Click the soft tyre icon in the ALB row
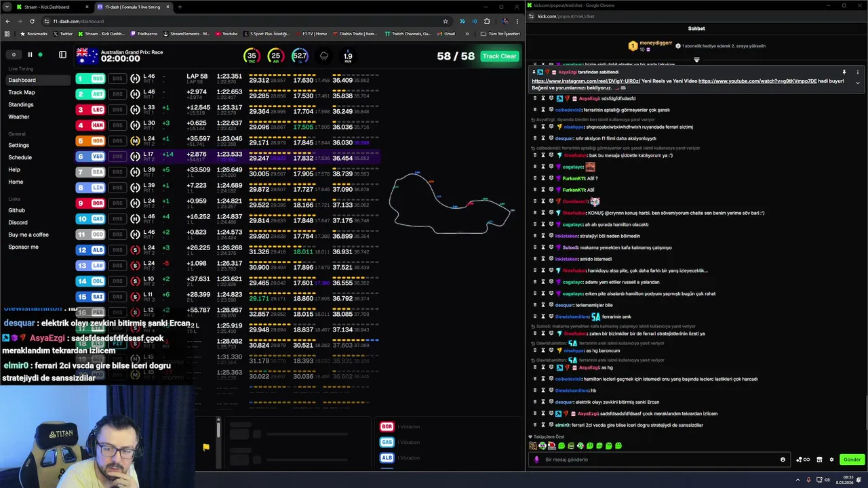Image resolution: width=868 pixels, height=488 pixels. 135,250
